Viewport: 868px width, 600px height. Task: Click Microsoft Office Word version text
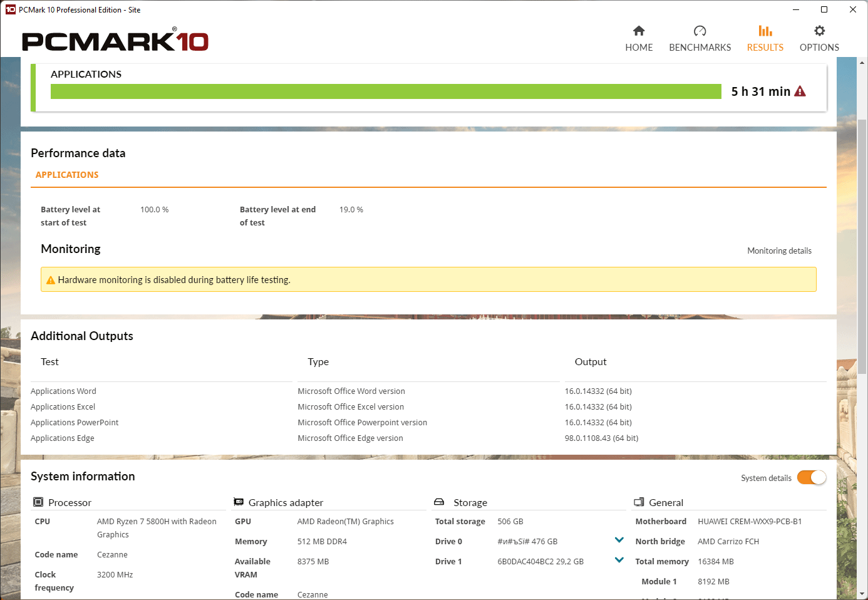pyautogui.click(x=351, y=391)
